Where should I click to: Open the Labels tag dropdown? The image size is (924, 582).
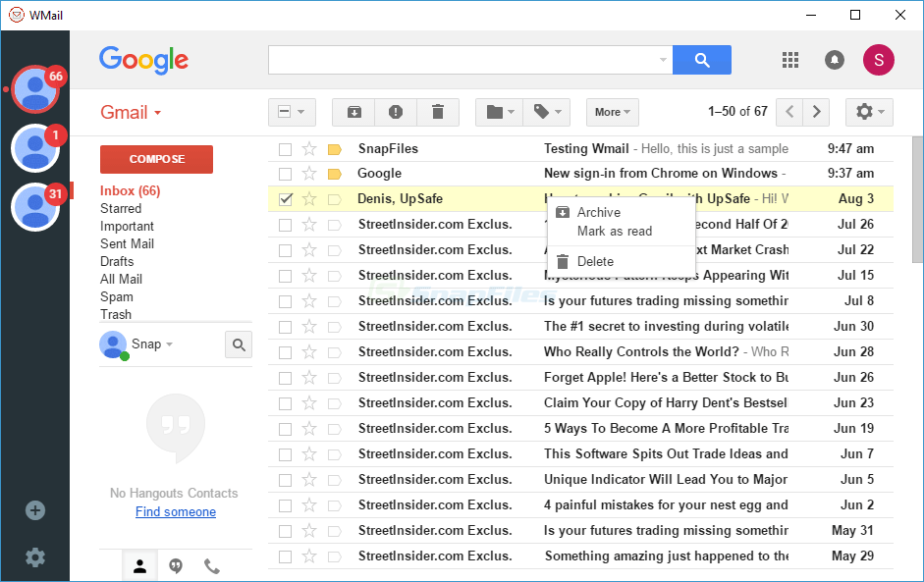tap(546, 112)
